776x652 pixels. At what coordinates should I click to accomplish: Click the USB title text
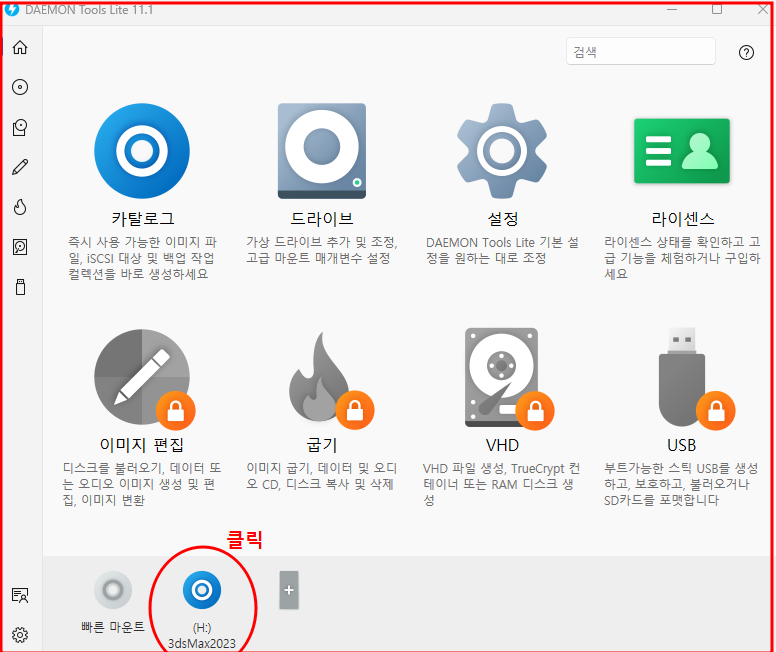tap(682, 445)
